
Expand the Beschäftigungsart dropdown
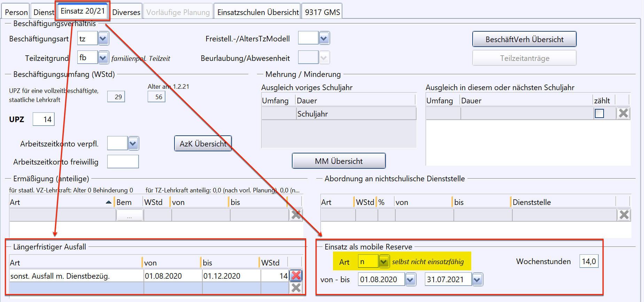point(103,39)
